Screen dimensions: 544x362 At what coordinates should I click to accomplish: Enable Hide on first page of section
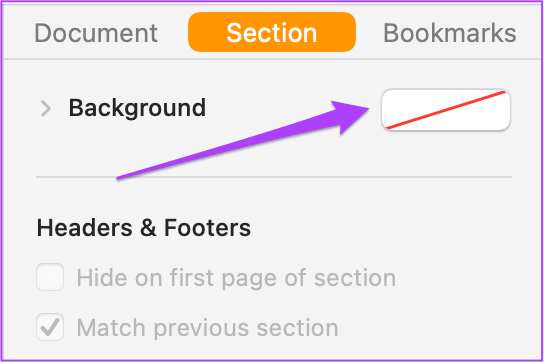(x=50, y=277)
